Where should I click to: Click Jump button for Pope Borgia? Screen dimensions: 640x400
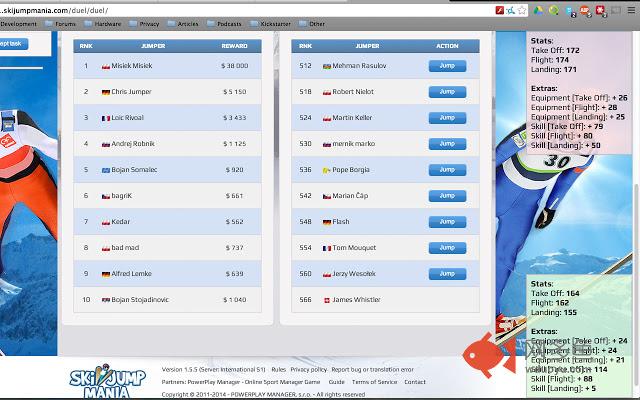(447, 170)
